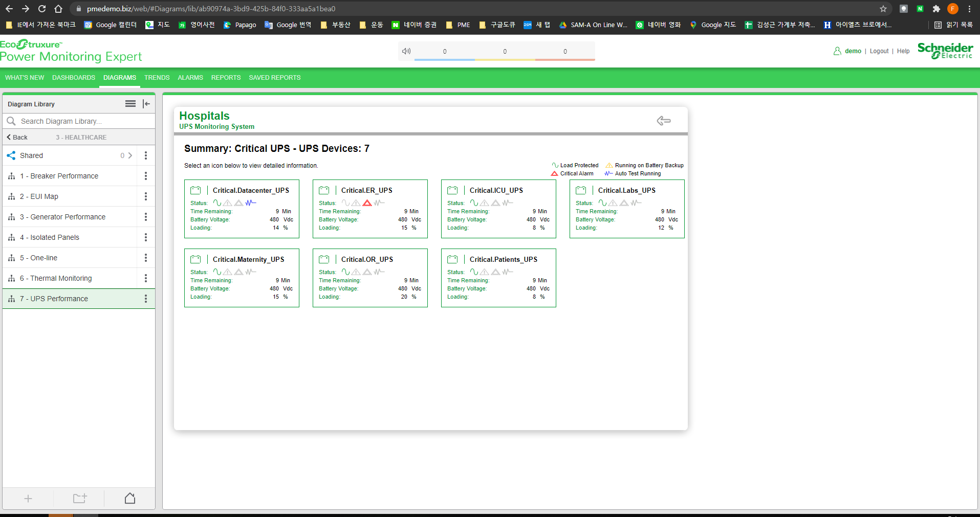Screen dimensions: 980x517
Task: Open the PME bookmark folder
Action: 458,25
